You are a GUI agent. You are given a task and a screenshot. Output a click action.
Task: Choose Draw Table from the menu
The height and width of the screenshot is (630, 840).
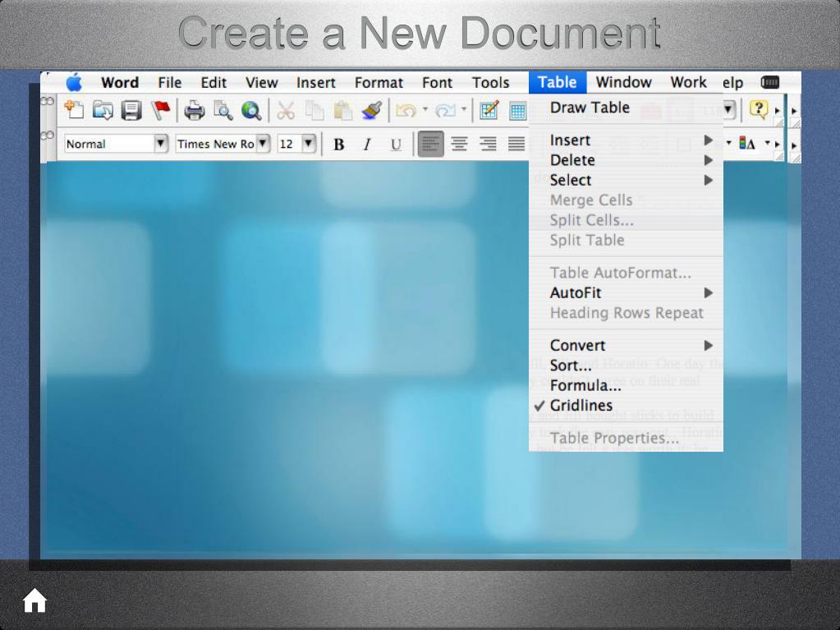[626, 108]
